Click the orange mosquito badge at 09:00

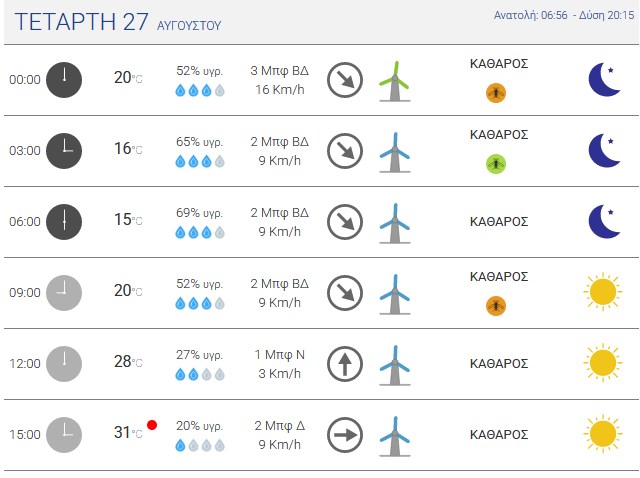496,306
